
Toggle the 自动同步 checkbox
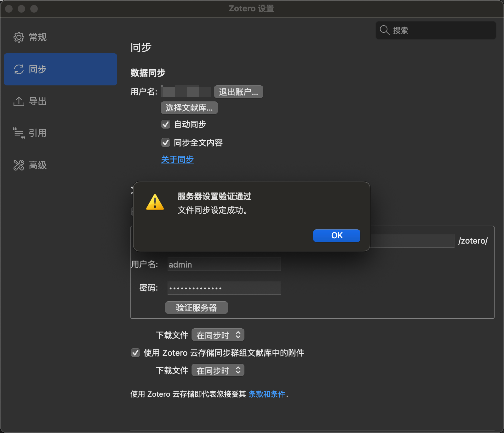pos(166,124)
